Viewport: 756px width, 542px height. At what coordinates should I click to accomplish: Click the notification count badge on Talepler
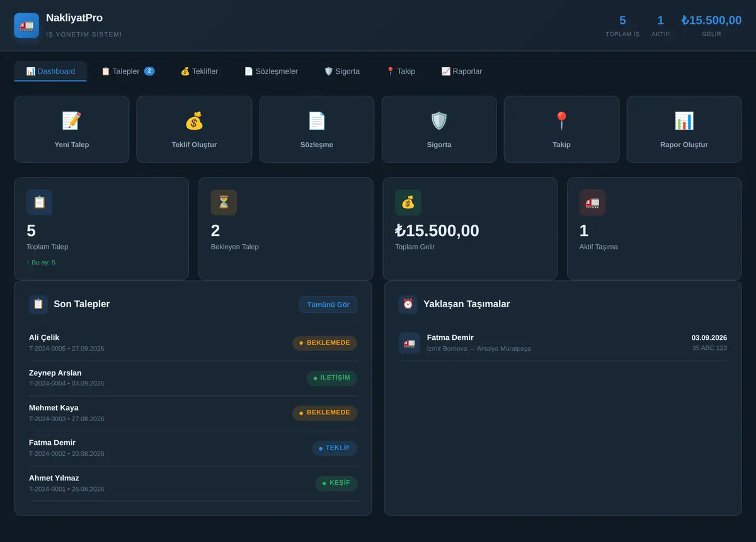[149, 71]
